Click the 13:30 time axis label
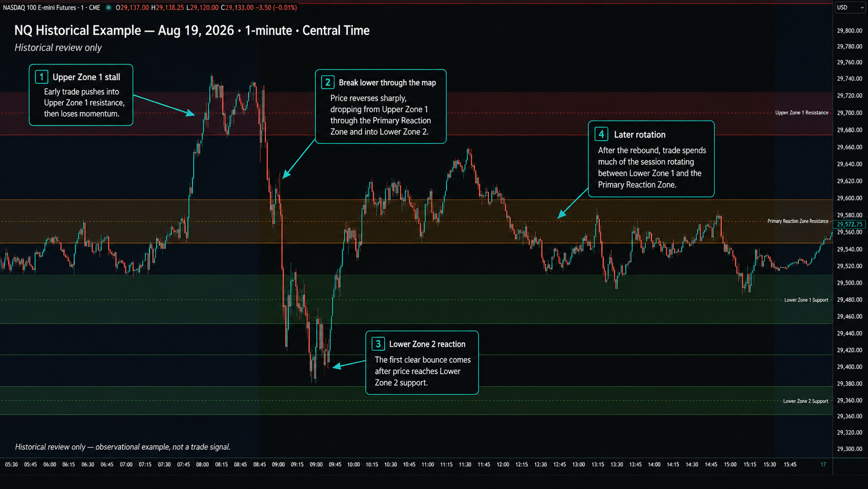 [617, 465]
